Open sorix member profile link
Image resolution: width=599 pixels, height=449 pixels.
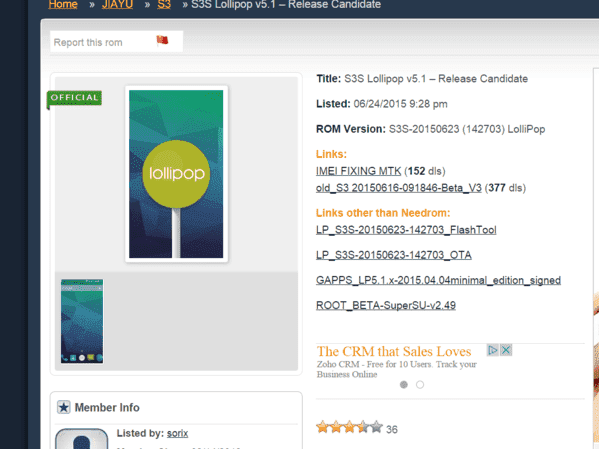pyautogui.click(x=177, y=433)
